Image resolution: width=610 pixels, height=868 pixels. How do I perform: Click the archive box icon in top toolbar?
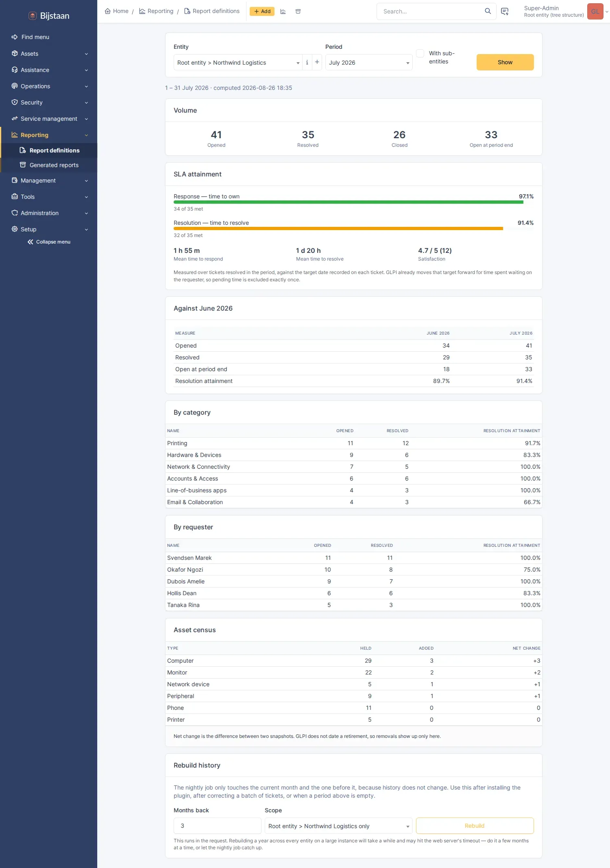coord(298,11)
